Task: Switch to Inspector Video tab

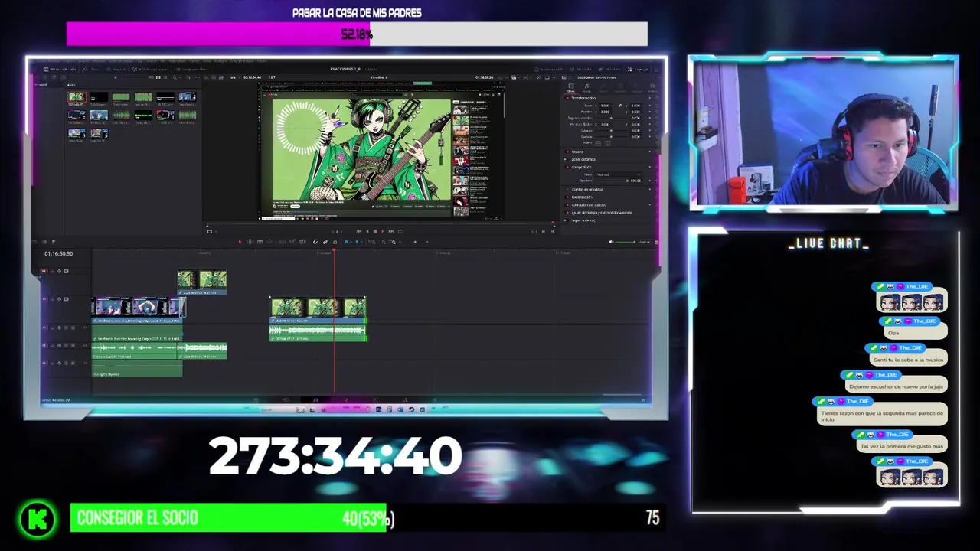Action: click(571, 88)
